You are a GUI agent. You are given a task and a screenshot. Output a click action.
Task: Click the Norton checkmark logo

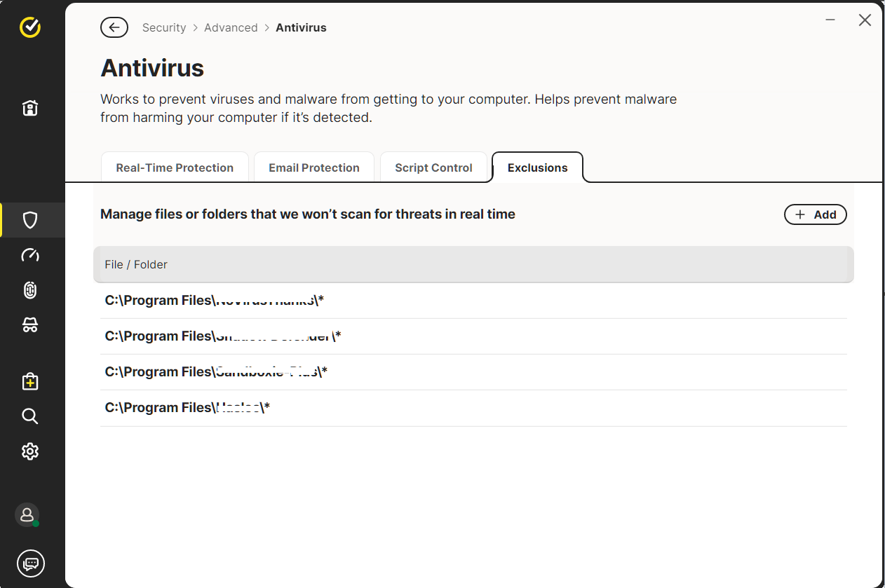tap(30, 27)
